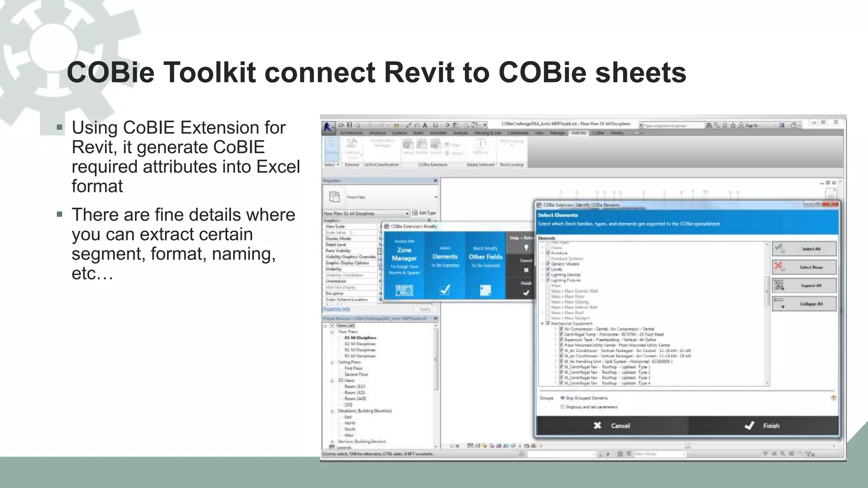Click the orange help icon in Groups row
Image resolution: width=868 pixels, height=488 pixels.
[x=833, y=398]
